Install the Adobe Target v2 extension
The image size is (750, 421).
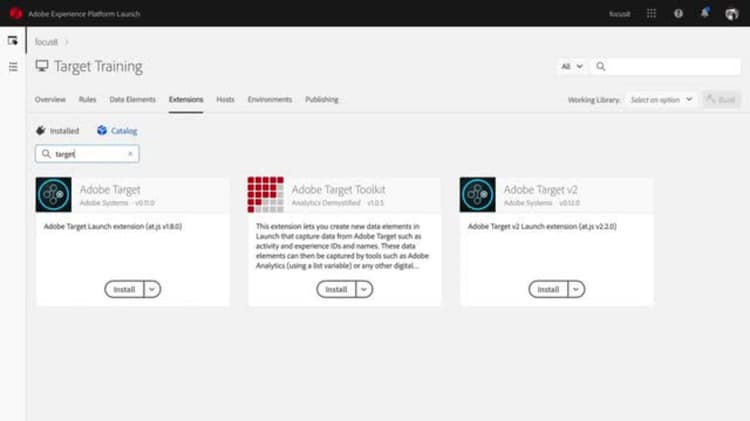(548, 289)
